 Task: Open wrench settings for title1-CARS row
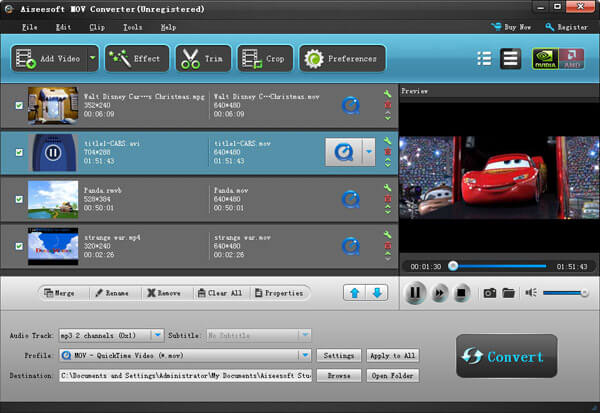(387, 140)
